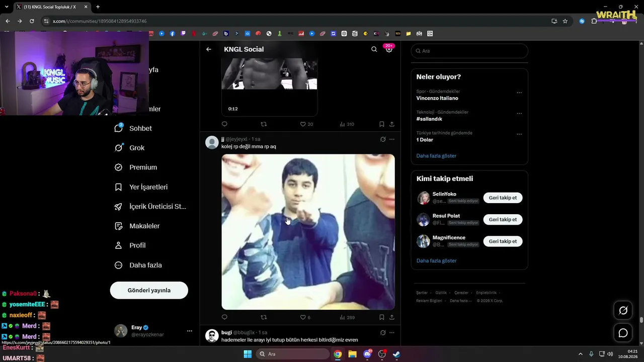
Task: Like the video post with 20 likes
Action: [x=306, y=124]
